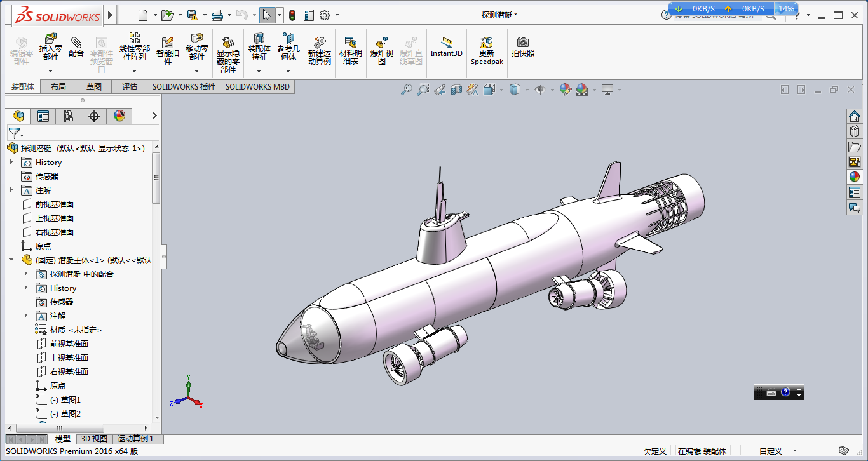Screen dimensions: 868x461
Task: Click Zoom to Fit in view toolbar
Action: click(407, 90)
